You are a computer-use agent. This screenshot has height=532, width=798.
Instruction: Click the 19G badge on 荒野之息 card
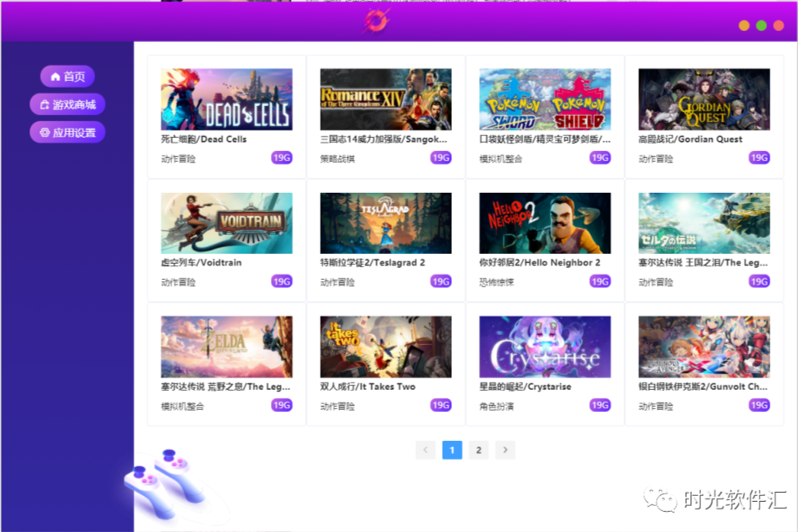coord(282,405)
